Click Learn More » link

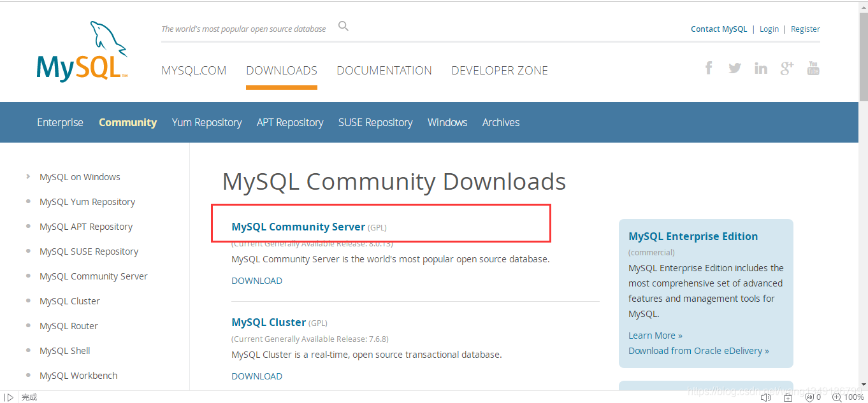[655, 336]
